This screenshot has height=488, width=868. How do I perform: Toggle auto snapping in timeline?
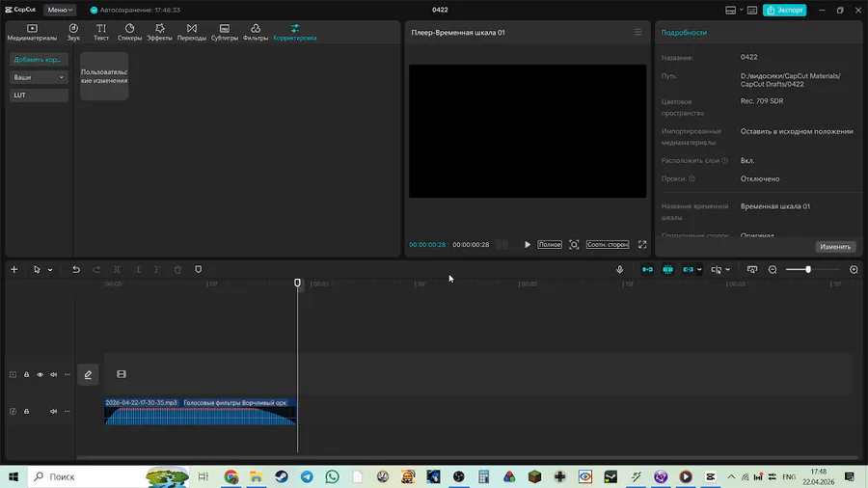667,269
